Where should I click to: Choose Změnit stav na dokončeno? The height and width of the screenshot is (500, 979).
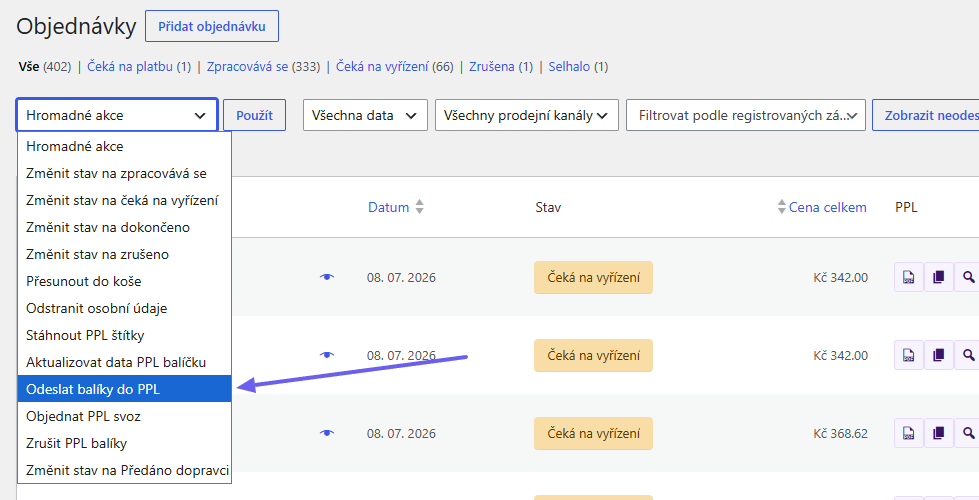point(124,227)
